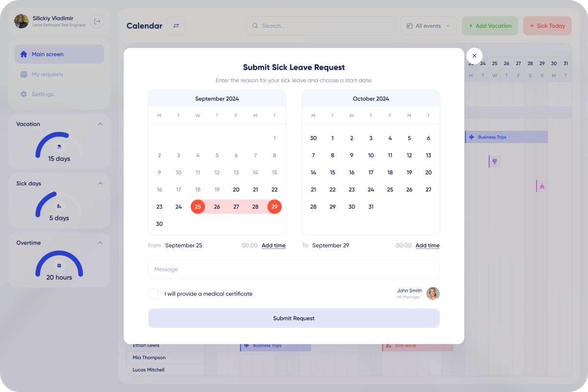The width and height of the screenshot is (588, 392).
Task: Click Add time next to From date
Action: (273, 245)
